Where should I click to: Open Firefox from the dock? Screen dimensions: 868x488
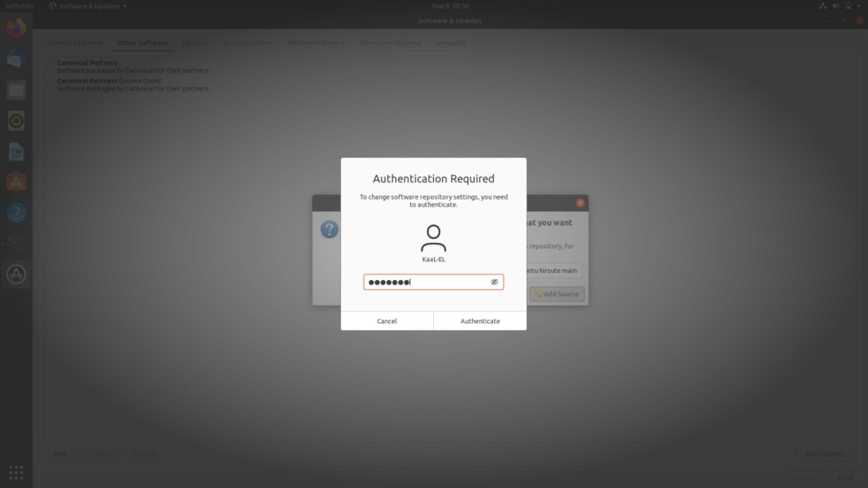(16, 28)
